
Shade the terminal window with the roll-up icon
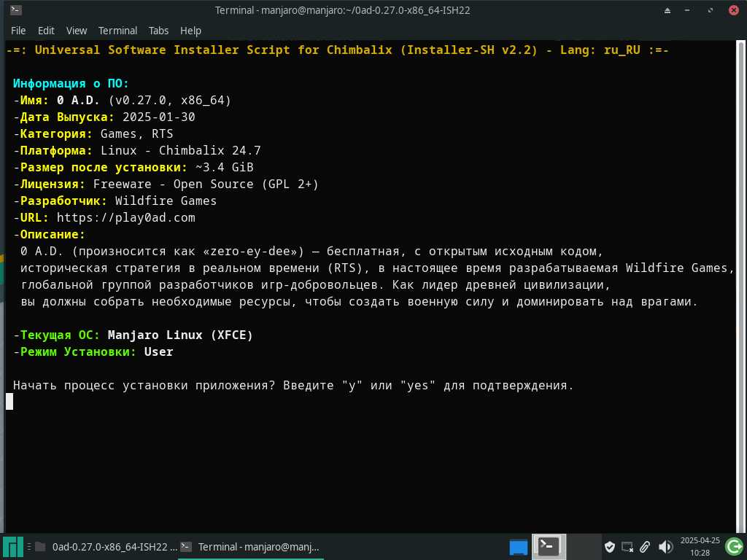667,10
